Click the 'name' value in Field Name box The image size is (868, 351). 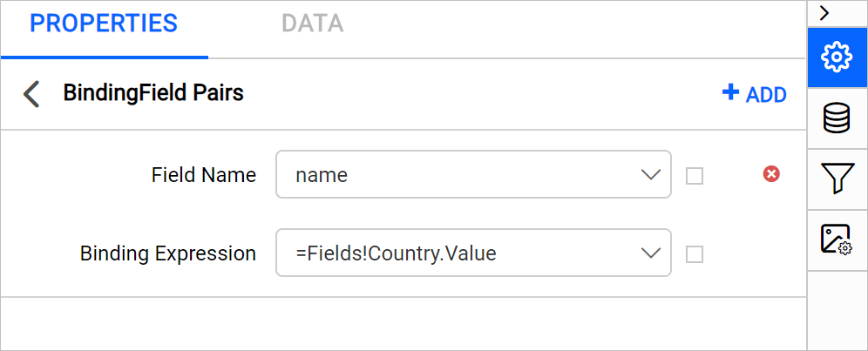(x=322, y=175)
